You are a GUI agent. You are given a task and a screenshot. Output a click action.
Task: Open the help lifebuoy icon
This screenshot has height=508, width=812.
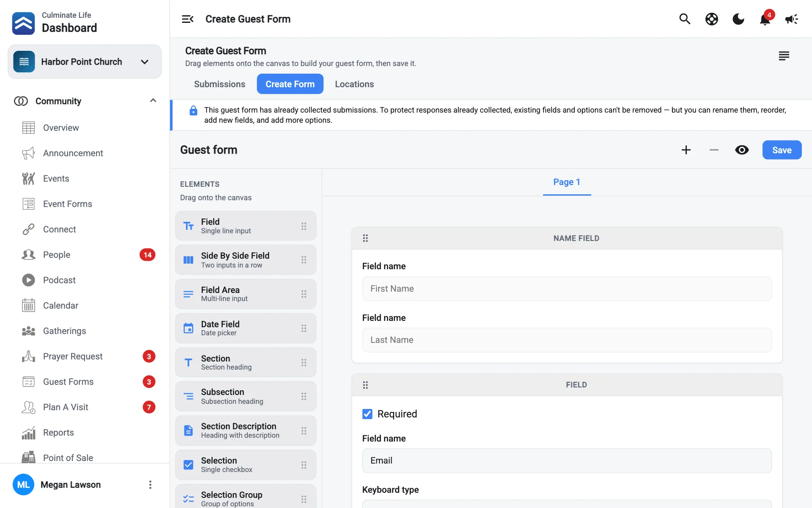712,19
